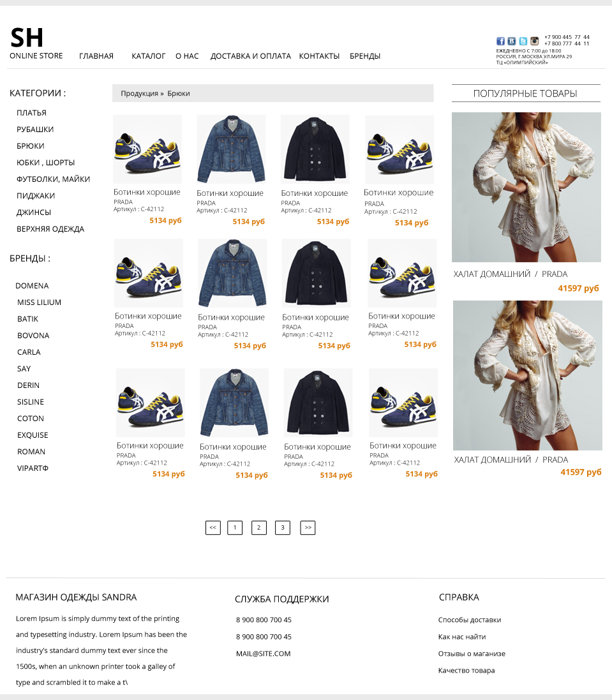The height and width of the screenshot is (700, 612).
Task: Open ДОСТАВКА И ОПЛАТА in navigation
Action: (x=250, y=56)
